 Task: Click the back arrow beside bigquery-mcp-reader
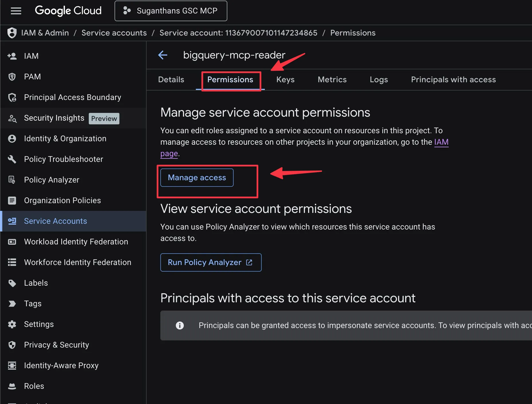point(163,55)
